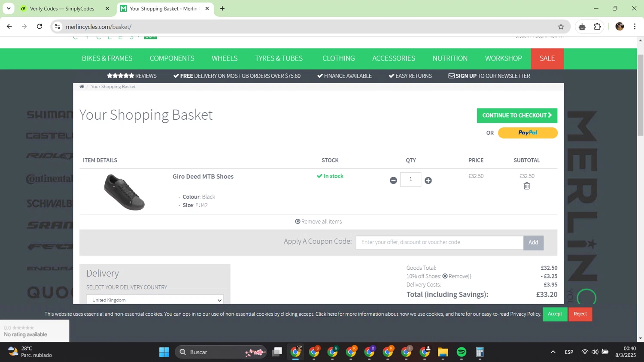This screenshot has width=644, height=362.
Task: Open the weather widget on taskbar
Action: tap(30, 352)
